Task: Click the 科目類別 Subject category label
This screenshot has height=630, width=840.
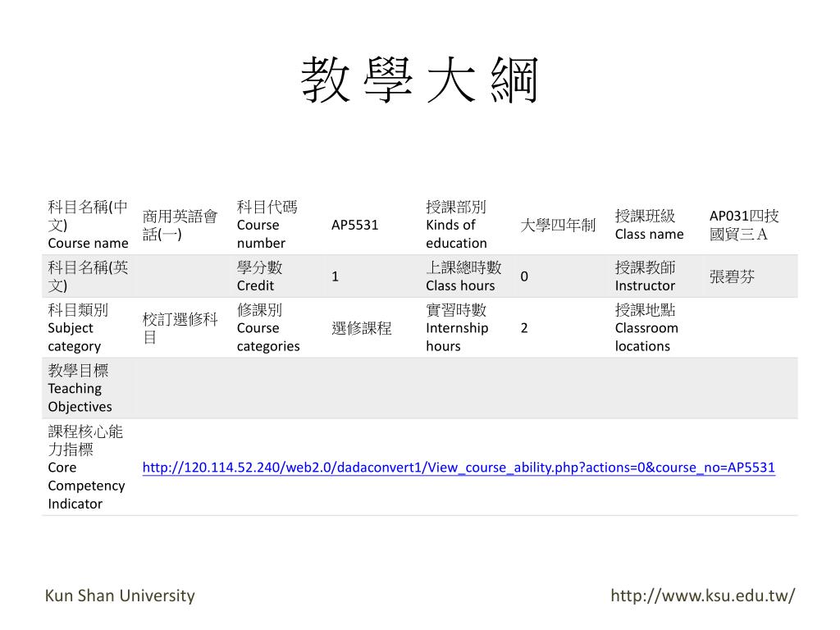Action: (78, 328)
